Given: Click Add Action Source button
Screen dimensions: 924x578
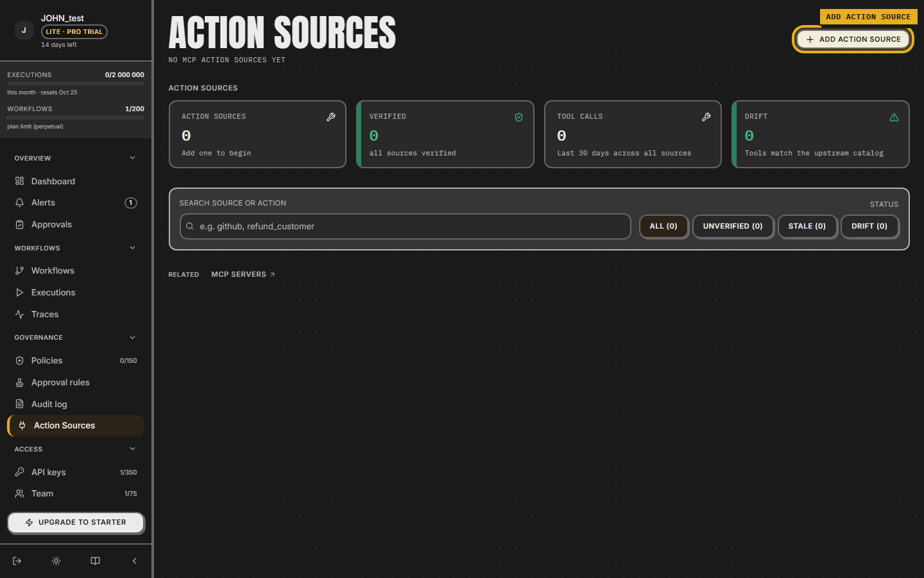Looking at the screenshot, I should click(853, 39).
